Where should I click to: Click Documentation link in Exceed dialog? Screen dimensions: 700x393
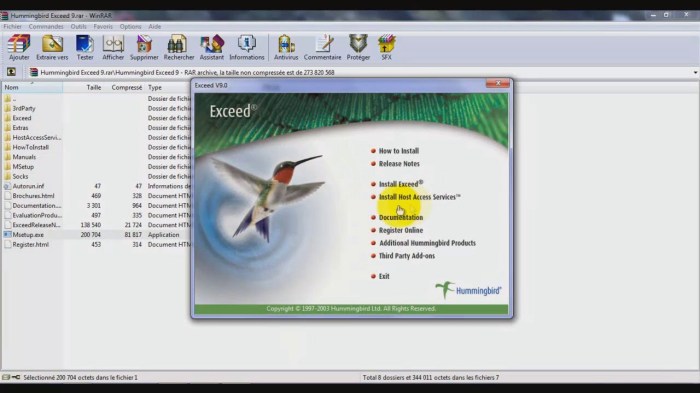click(x=400, y=217)
